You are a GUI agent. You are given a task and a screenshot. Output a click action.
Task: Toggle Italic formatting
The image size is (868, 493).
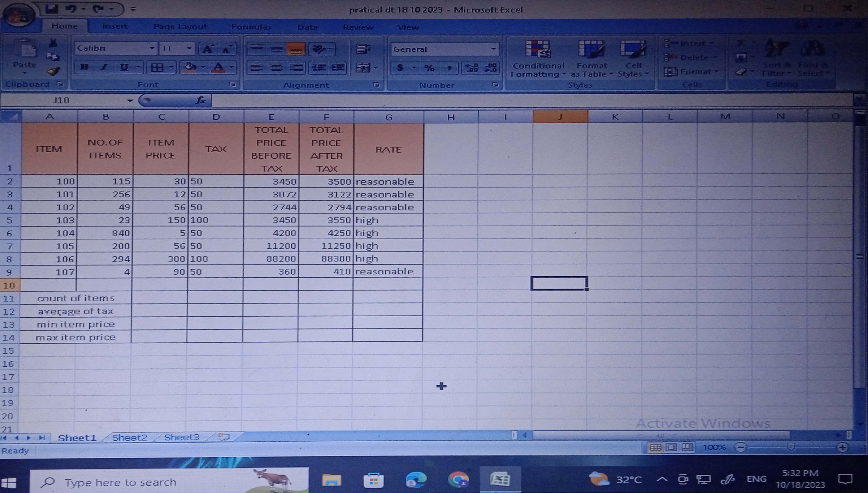(x=104, y=67)
